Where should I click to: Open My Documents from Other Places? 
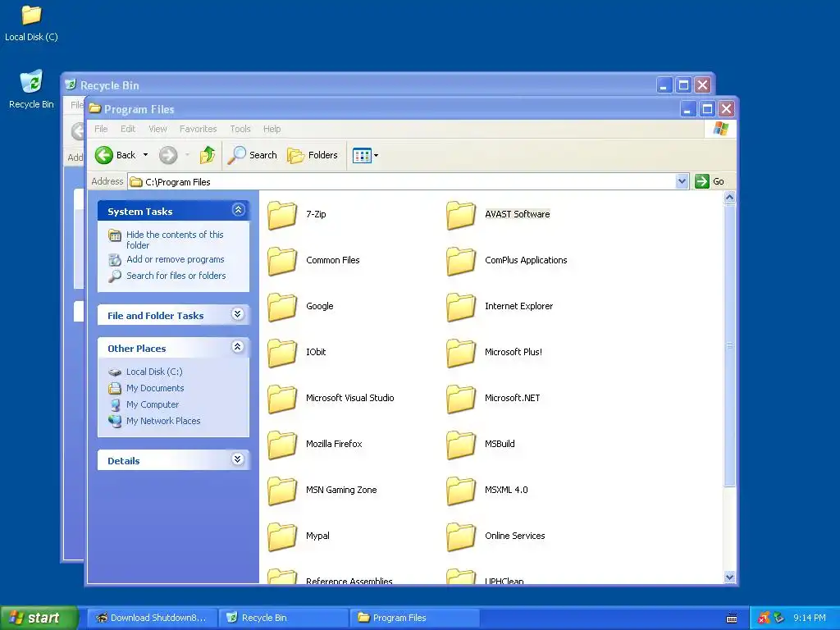(155, 388)
